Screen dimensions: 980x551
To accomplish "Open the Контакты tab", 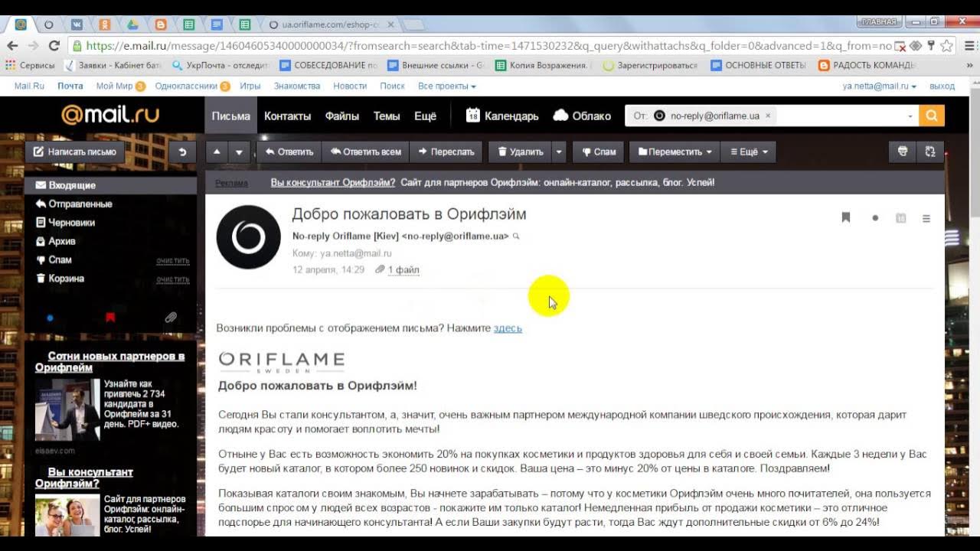I will click(287, 116).
